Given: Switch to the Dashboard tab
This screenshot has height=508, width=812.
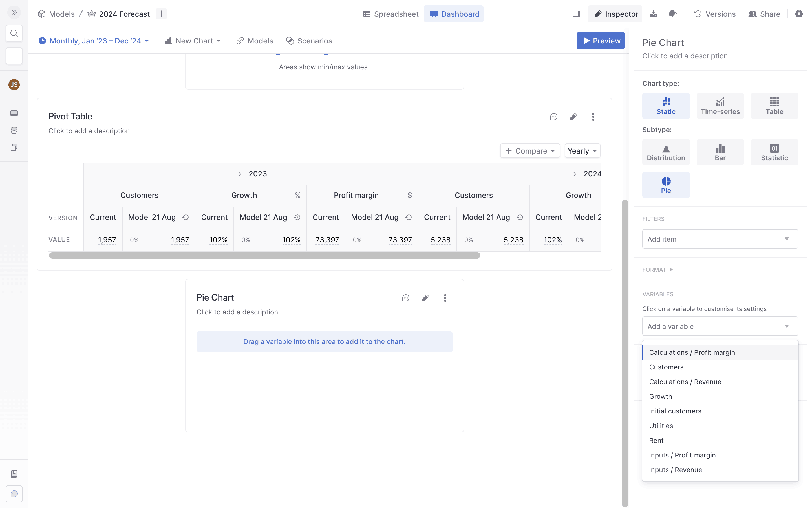Looking at the screenshot, I should [x=454, y=14].
